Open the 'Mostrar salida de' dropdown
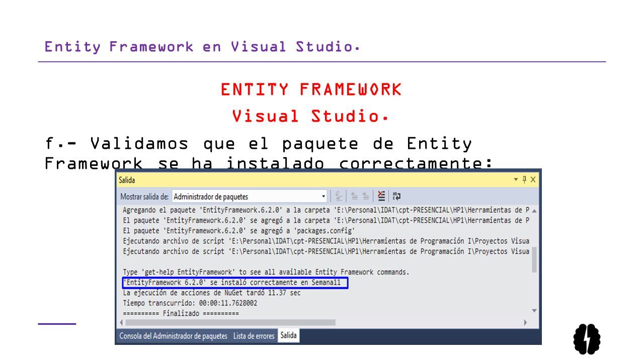The width and height of the screenshot is (644, 362). point(250,197)
